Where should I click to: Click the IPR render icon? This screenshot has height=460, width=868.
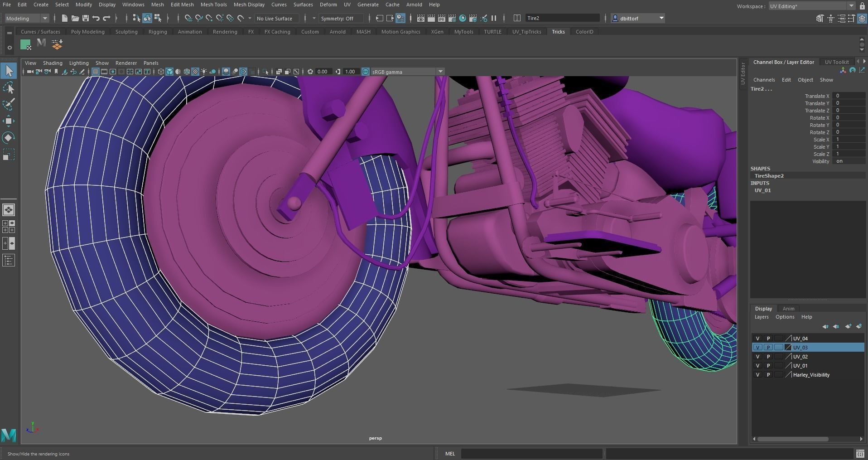[x=442, y=18]
